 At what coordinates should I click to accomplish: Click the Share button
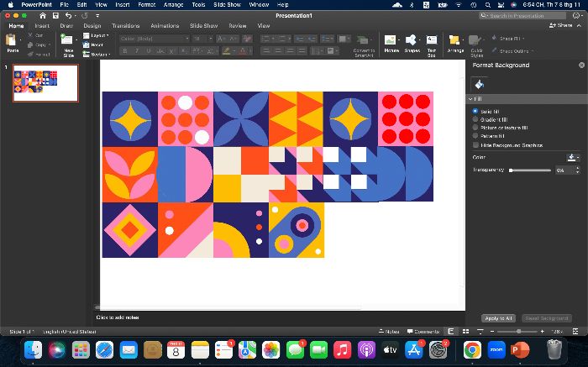pos(561,25)
